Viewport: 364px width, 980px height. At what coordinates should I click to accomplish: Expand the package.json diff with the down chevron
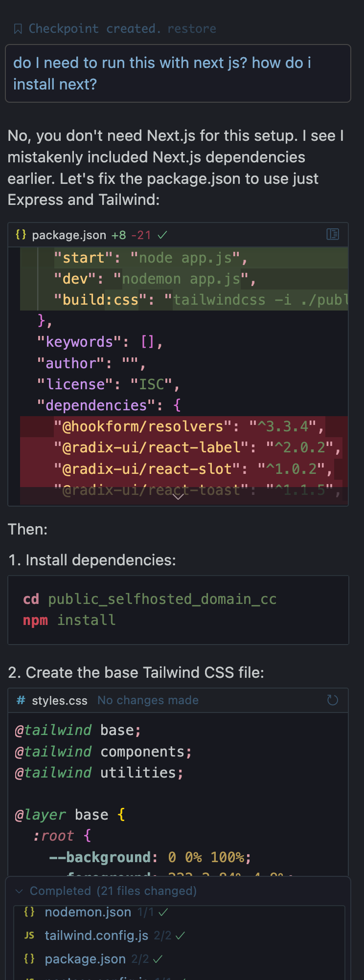click(x=178, y=496)
